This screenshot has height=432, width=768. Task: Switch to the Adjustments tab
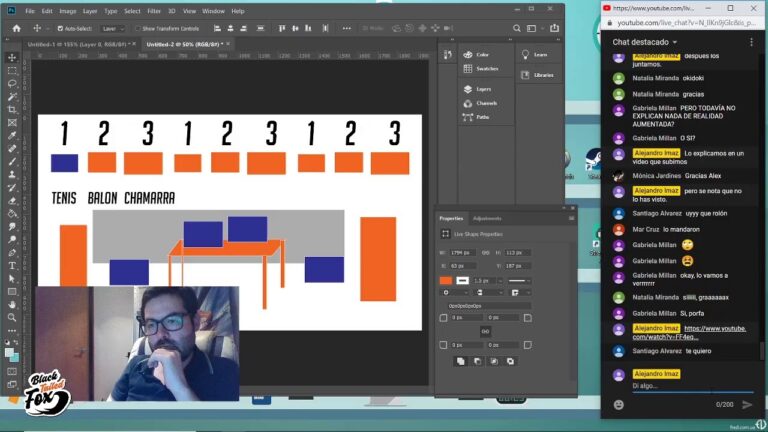point(487,218)
